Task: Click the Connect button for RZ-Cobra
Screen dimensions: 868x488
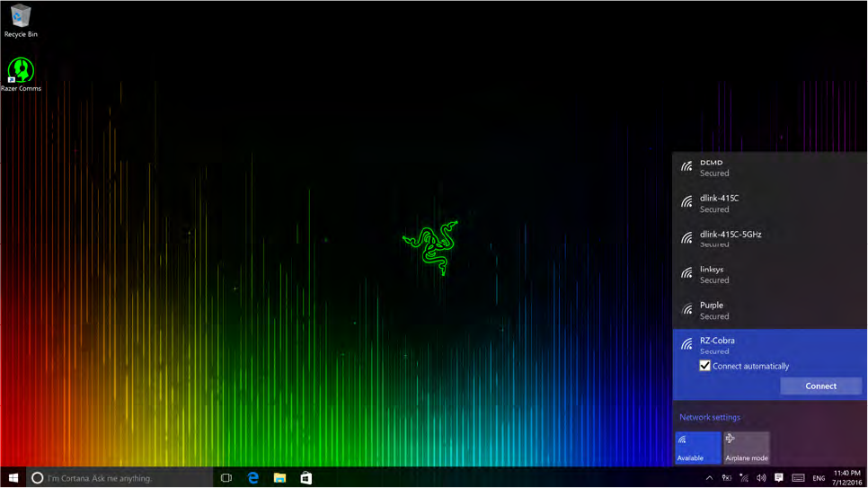Action: click(821, 386)
